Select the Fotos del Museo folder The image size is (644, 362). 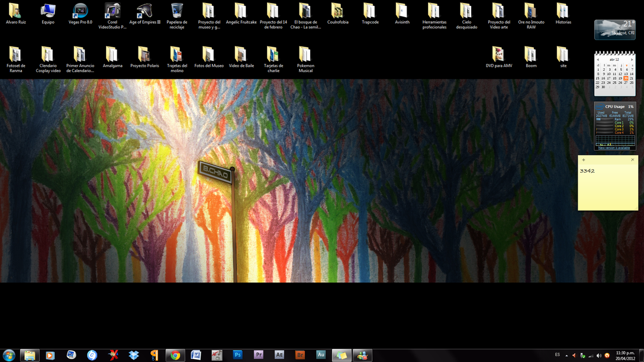[209, 57]
